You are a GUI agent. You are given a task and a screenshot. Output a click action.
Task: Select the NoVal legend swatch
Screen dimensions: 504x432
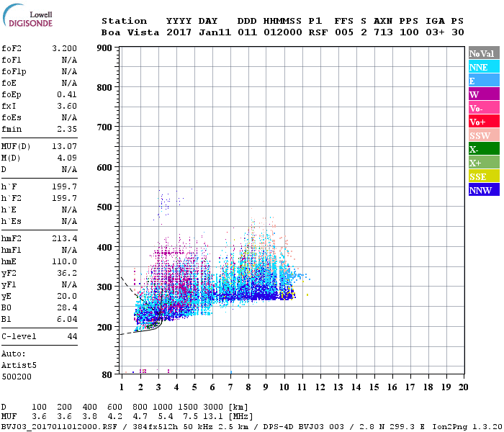[x=482, y=53]
